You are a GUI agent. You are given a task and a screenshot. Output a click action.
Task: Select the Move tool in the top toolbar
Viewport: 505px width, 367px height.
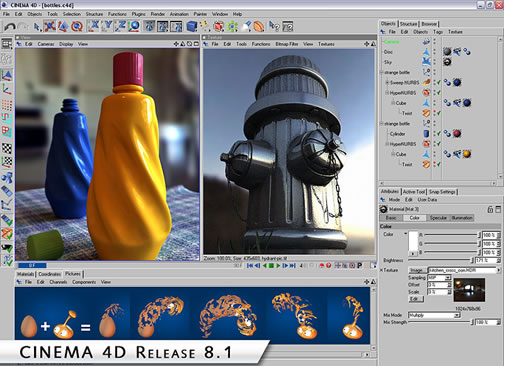[50, 26]
